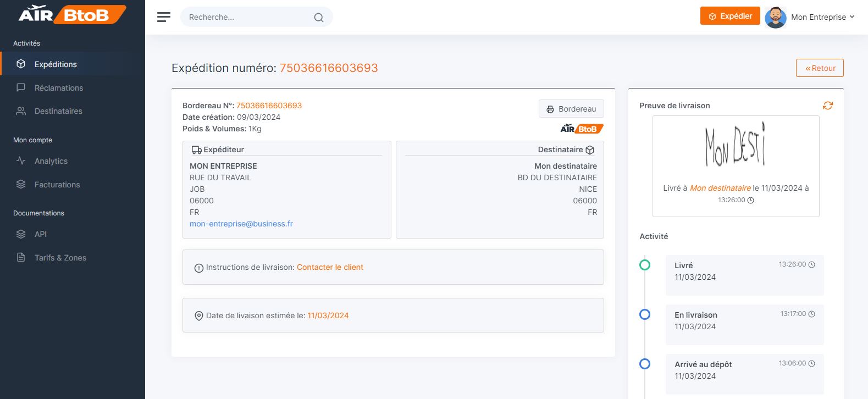
Task: Click the Retour back button
Action: click(x=819, y=68)
